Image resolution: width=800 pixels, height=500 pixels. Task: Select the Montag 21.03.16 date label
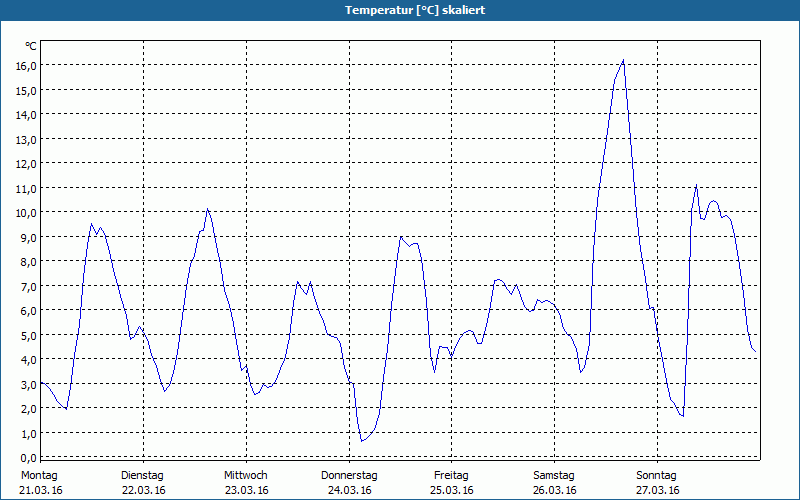click(x=40, y=483)
